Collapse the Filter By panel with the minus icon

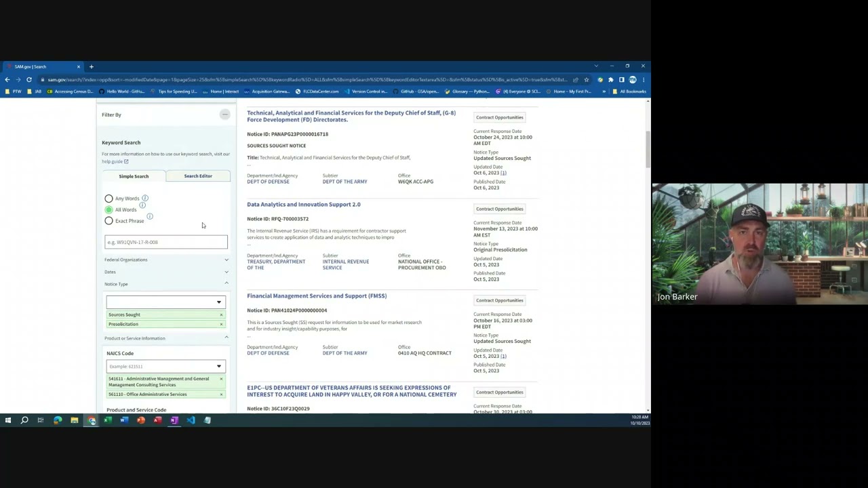pyautogui.click(x=224, y=115)
